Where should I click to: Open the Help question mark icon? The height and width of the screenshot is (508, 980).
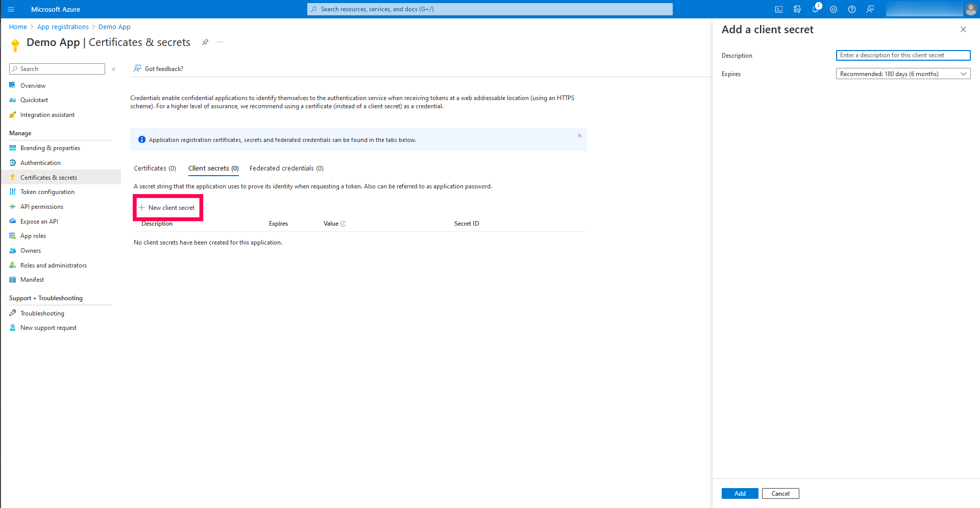click(x=851, y=9)
